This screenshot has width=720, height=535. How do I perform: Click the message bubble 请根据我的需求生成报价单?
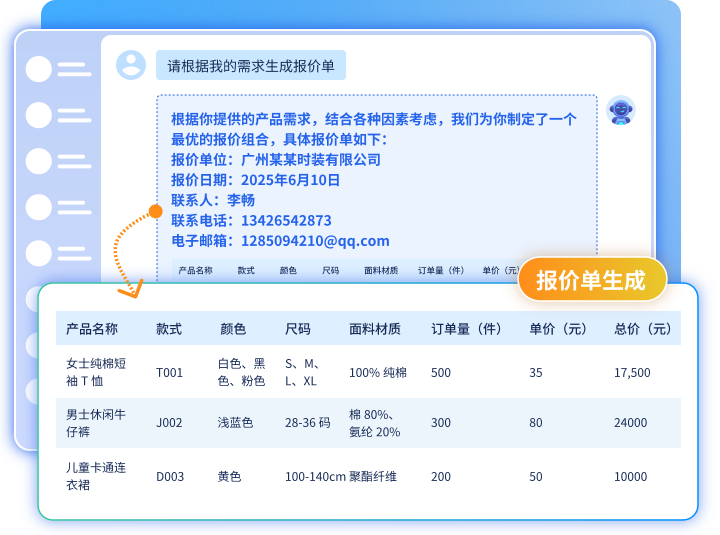click(x=250, y=67)
